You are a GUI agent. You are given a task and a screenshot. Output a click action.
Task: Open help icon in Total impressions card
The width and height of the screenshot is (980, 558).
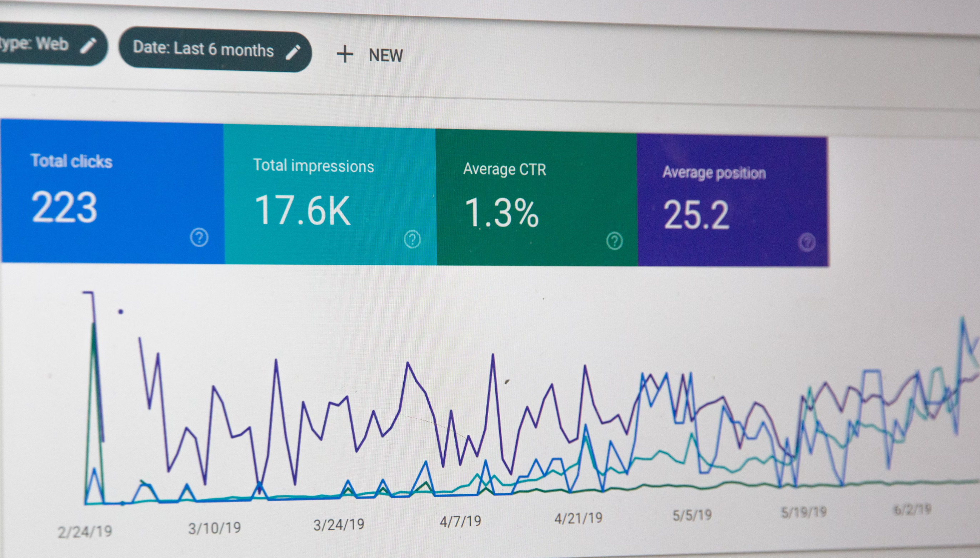point(412,239)
